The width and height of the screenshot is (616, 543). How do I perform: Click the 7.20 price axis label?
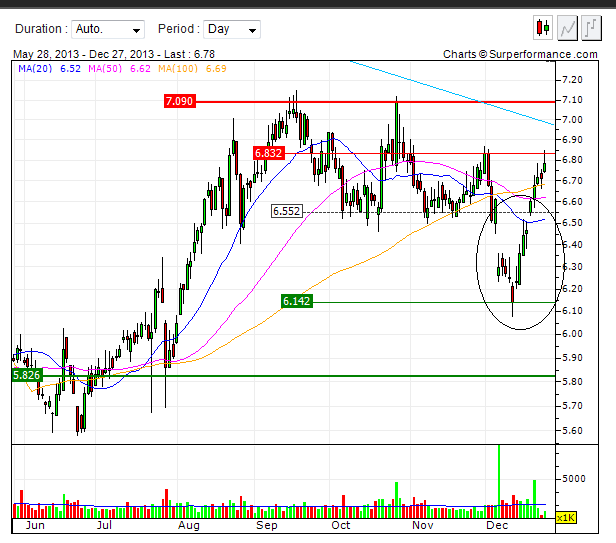coord(572,80)
